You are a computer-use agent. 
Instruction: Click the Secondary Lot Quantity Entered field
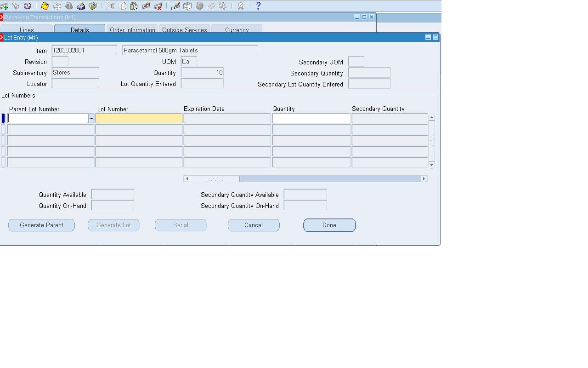[x=369, y=84]
